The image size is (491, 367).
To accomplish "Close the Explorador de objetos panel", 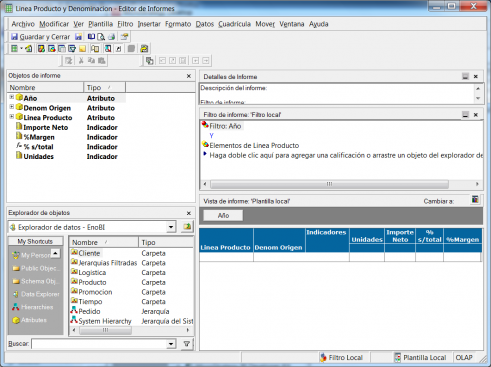I will point(189,213).
